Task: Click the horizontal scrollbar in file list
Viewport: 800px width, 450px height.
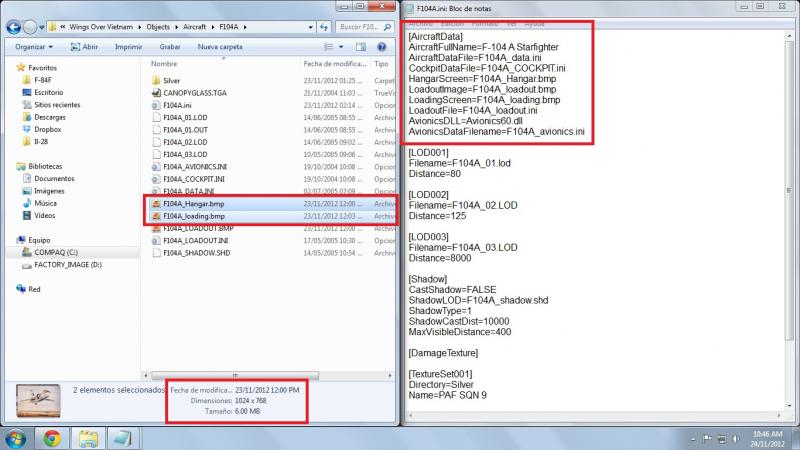Action: coord(235,376)
